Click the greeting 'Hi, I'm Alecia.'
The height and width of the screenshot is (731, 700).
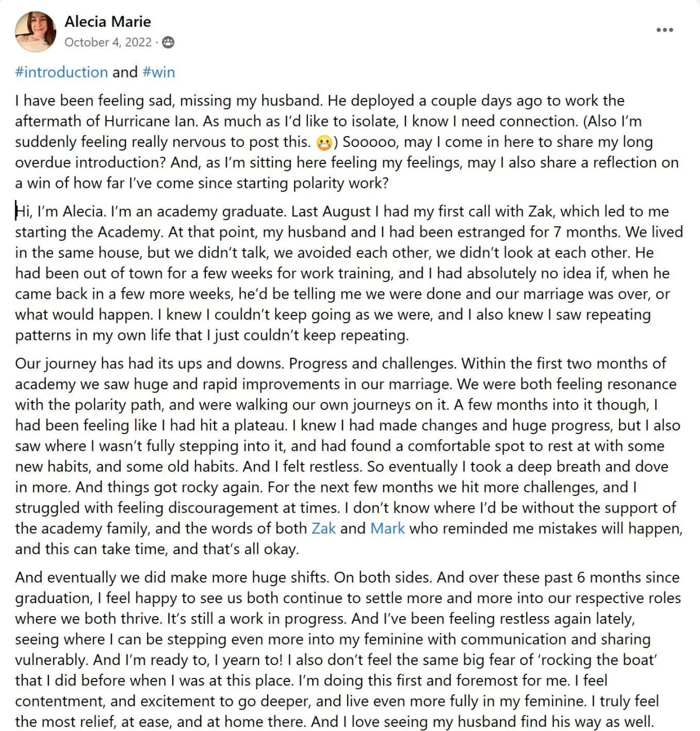click(61, 212)
